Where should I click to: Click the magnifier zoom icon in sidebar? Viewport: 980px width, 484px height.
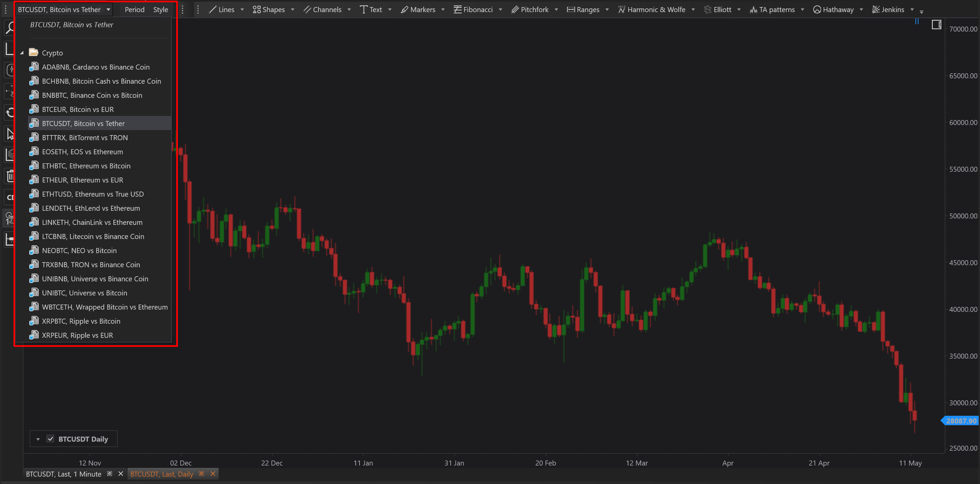click(x=9, y=27)
